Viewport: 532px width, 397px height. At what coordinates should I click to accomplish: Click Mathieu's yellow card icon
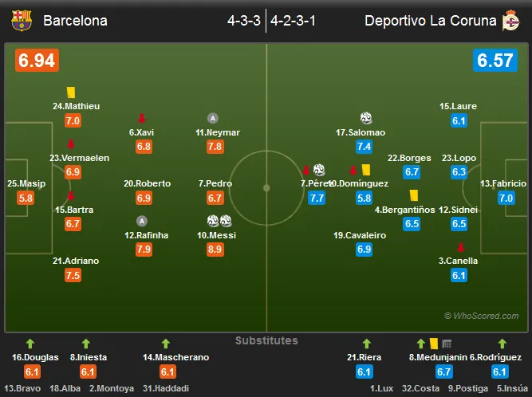click(x=70, y=92)
